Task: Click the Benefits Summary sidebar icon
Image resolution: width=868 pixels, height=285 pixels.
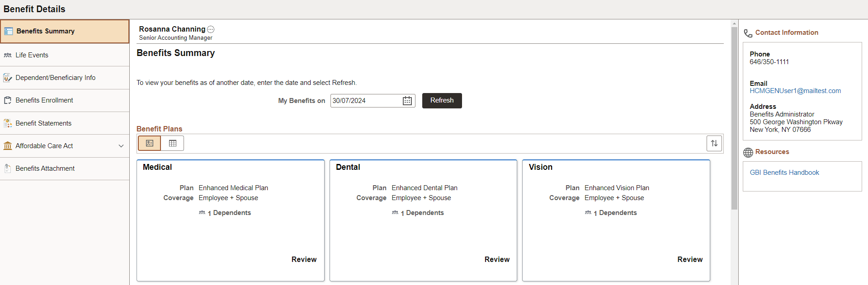Action: 9,31
